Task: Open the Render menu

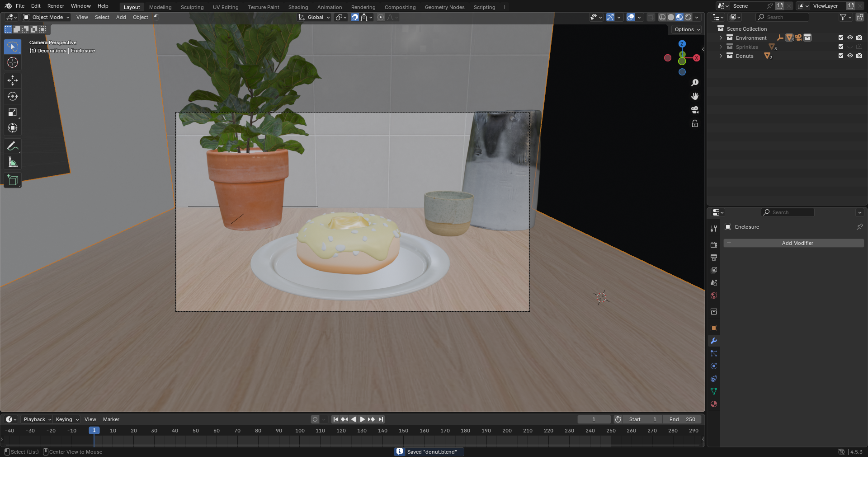Action: click(x=56, y=6)
